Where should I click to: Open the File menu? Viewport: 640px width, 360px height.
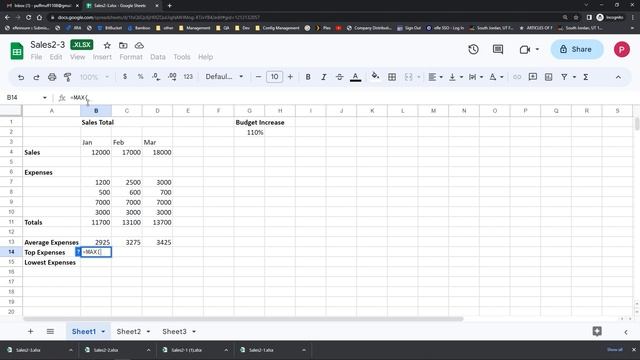[36, 57]
